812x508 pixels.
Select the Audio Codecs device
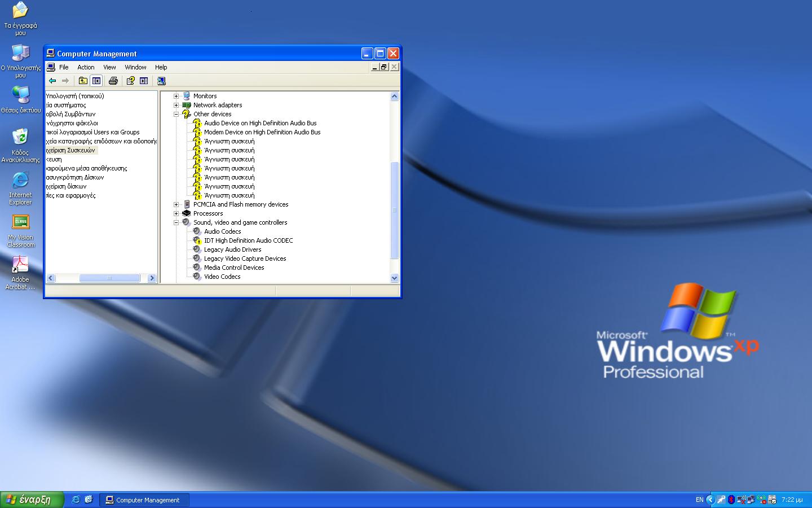(x=222, y=231)
